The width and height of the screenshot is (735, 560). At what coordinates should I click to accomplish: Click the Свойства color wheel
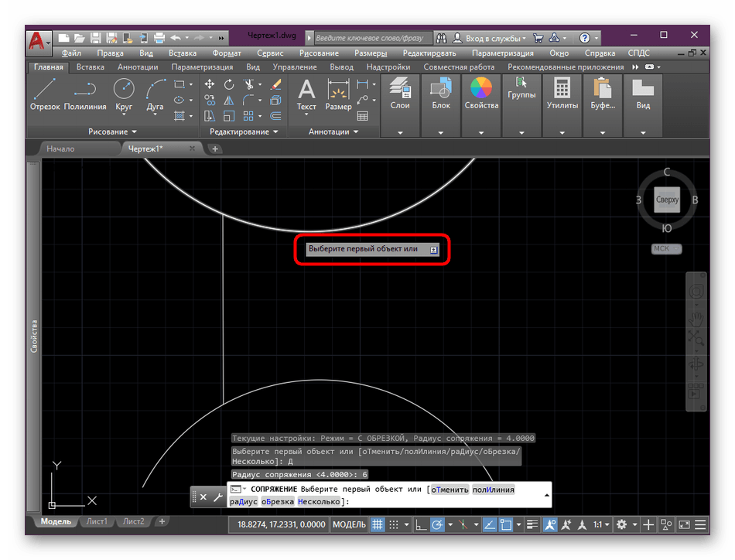coord(481,88)
